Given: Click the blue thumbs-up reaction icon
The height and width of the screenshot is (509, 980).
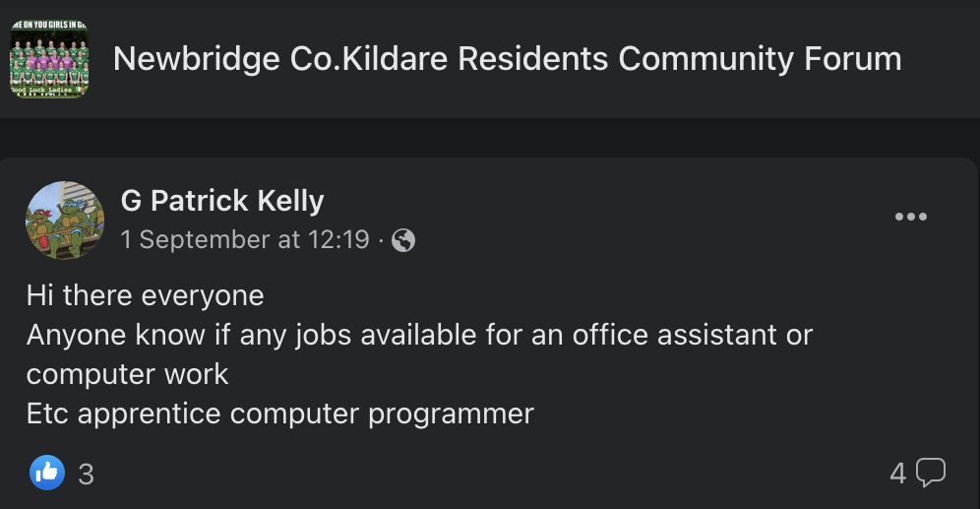Looking at the screenshot, I should [x=48, y=474].
